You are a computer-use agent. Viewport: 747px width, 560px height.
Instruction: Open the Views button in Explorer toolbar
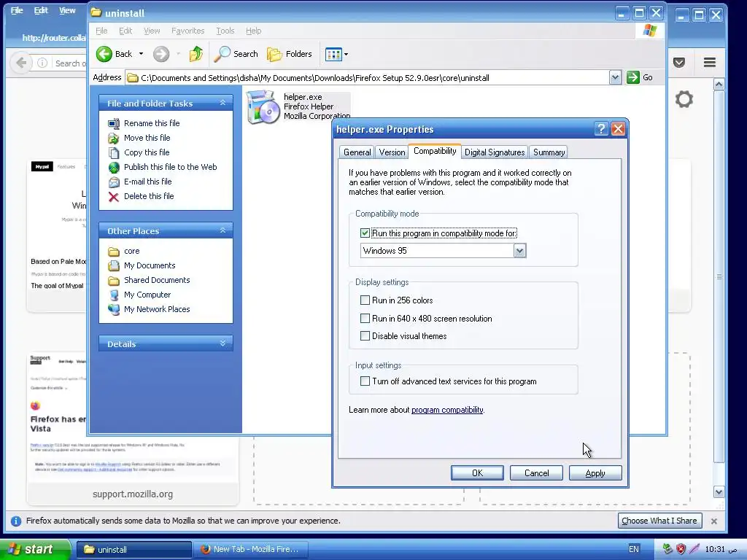(333, 54)
